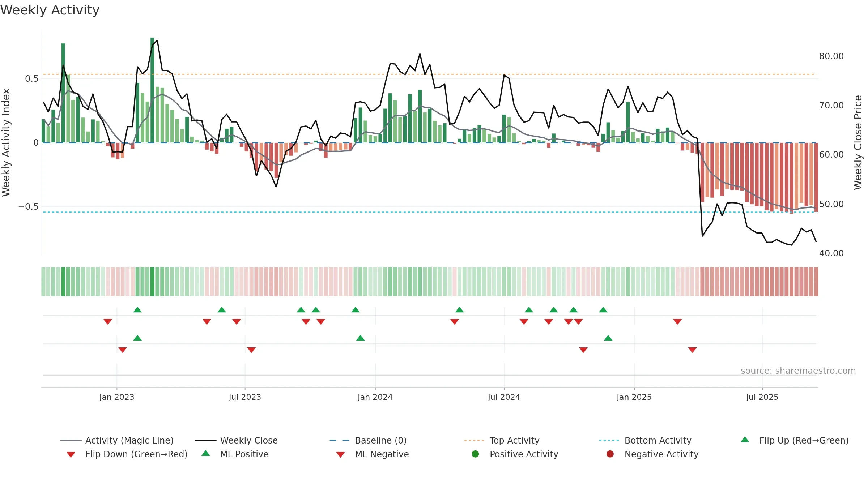Viewport: 868px width, 488px height.
Task: Click the Flip Down red triangle legend icon
Action: pos(71,454)
